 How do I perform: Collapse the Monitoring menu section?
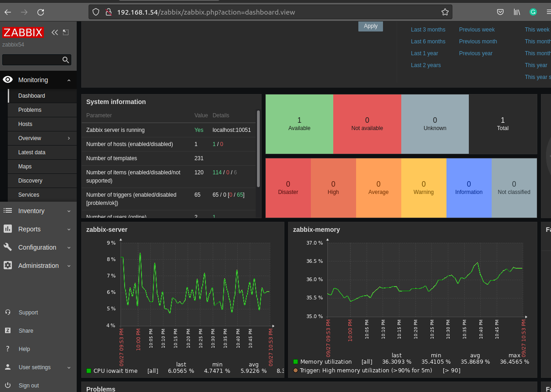(x=69, y=80)
